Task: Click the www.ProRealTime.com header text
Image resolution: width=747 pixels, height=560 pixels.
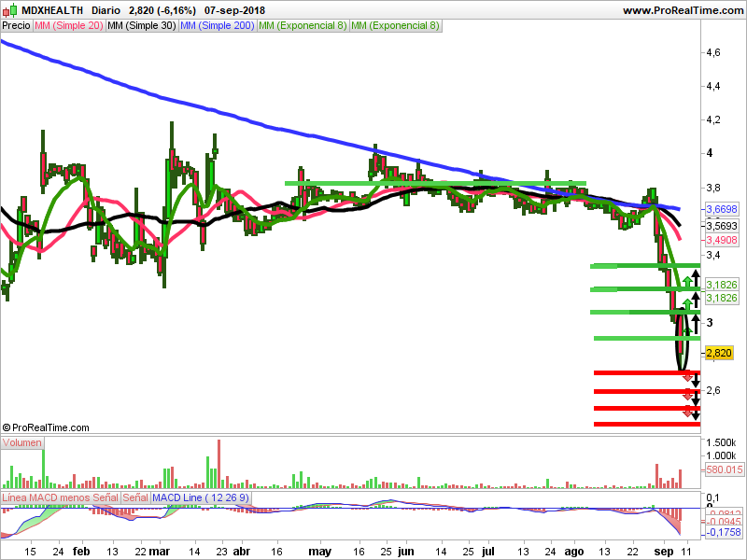Action: (x=684, y=10)
